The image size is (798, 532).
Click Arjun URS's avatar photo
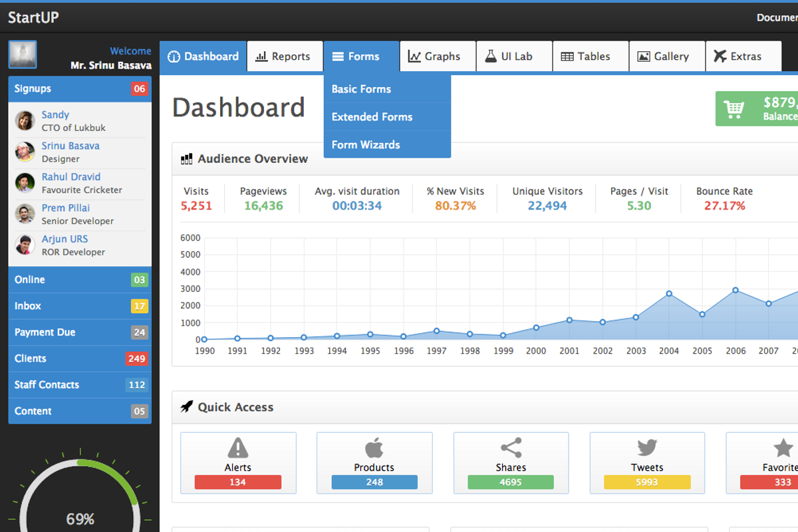[x=25, y=245]
